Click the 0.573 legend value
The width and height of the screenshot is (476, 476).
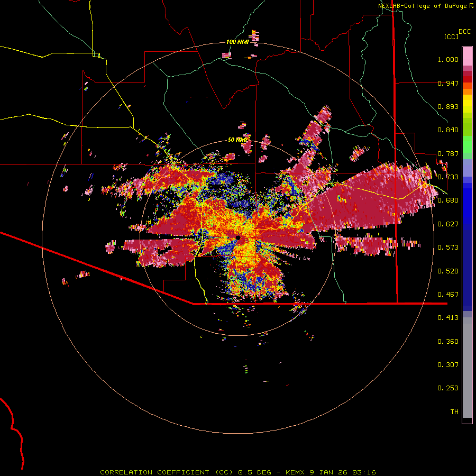[448, 248]
